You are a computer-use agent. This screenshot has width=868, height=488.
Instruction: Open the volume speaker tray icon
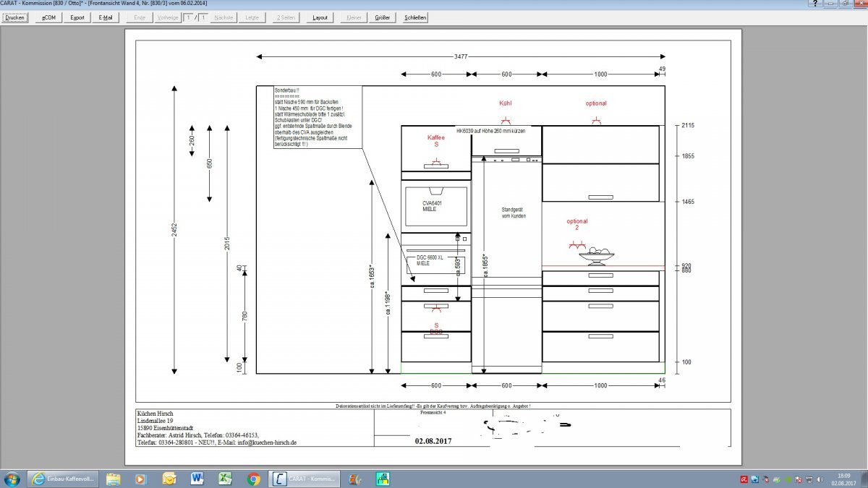[x=820, y=479]
